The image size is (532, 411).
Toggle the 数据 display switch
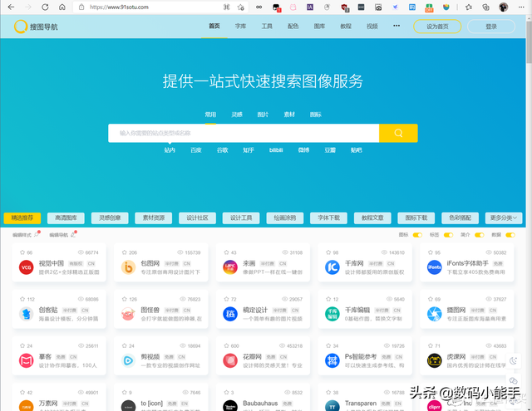click(510, 235)
